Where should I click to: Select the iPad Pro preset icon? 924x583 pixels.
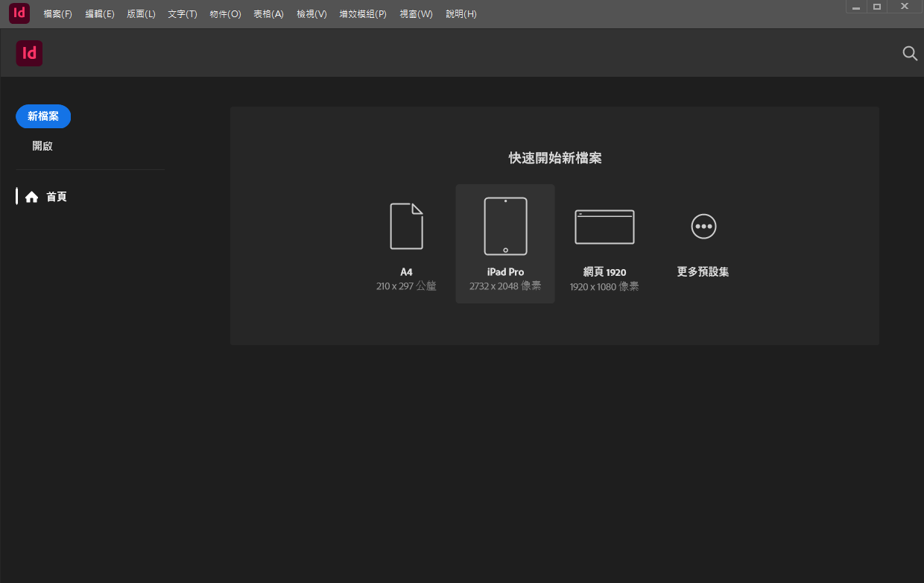point(505,226)
